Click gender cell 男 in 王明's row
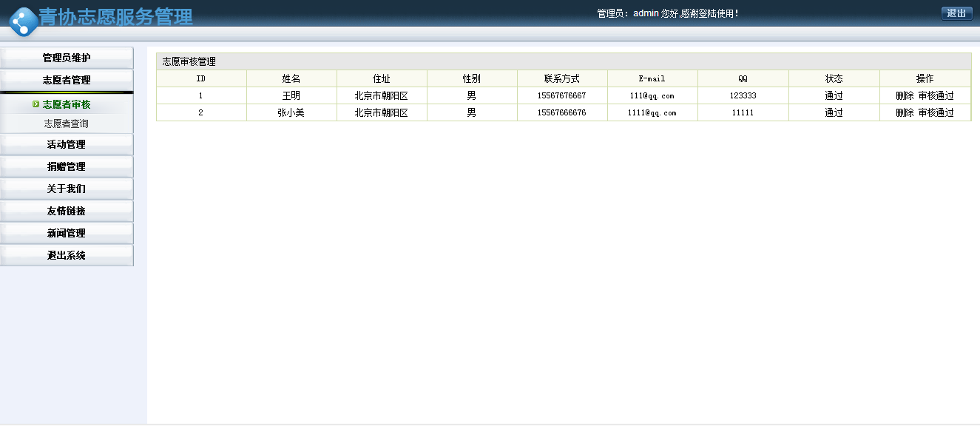 tap(472, 95)
